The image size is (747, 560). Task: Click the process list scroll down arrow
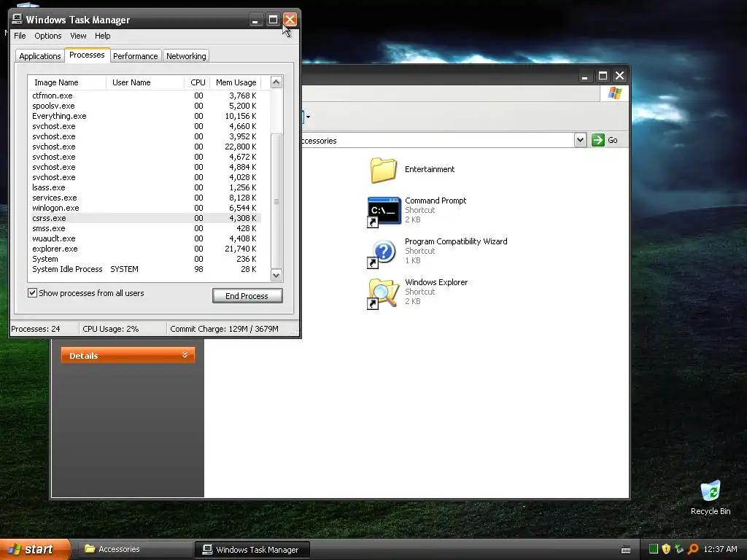point(276,275)
